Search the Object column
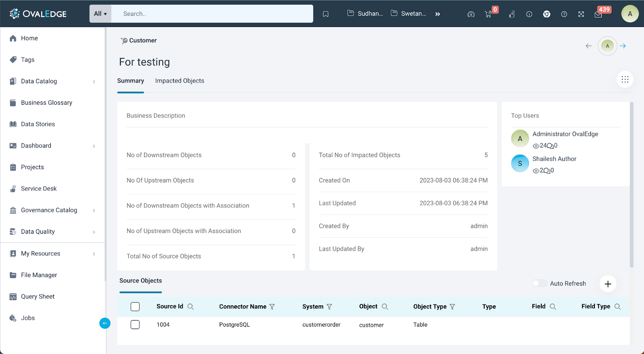Screen dimensions: 644x354 (385, 306)
